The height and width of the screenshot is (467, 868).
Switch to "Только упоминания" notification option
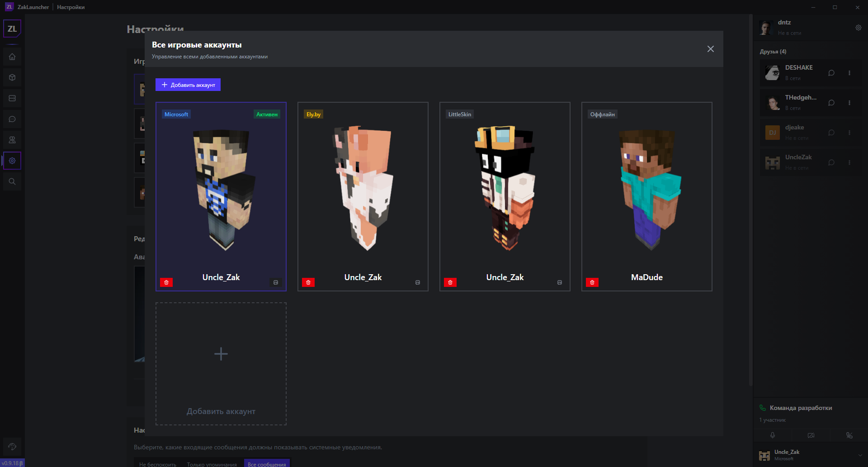[212, 464]
